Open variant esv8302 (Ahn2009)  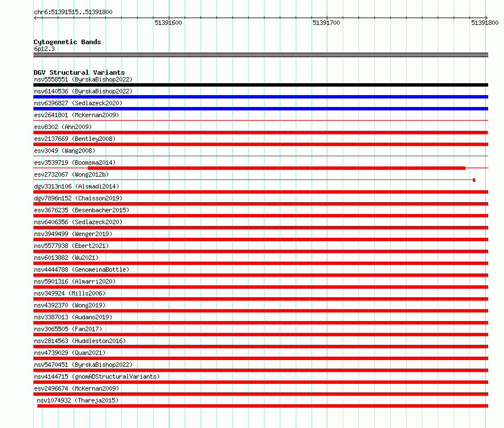(63, 127)
